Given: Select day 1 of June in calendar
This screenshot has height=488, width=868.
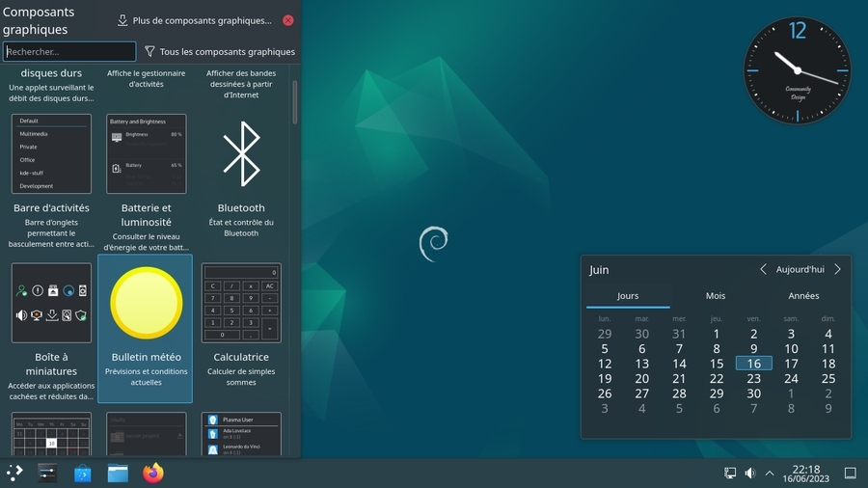Looking at the screenshot, I should coord(717,334).
